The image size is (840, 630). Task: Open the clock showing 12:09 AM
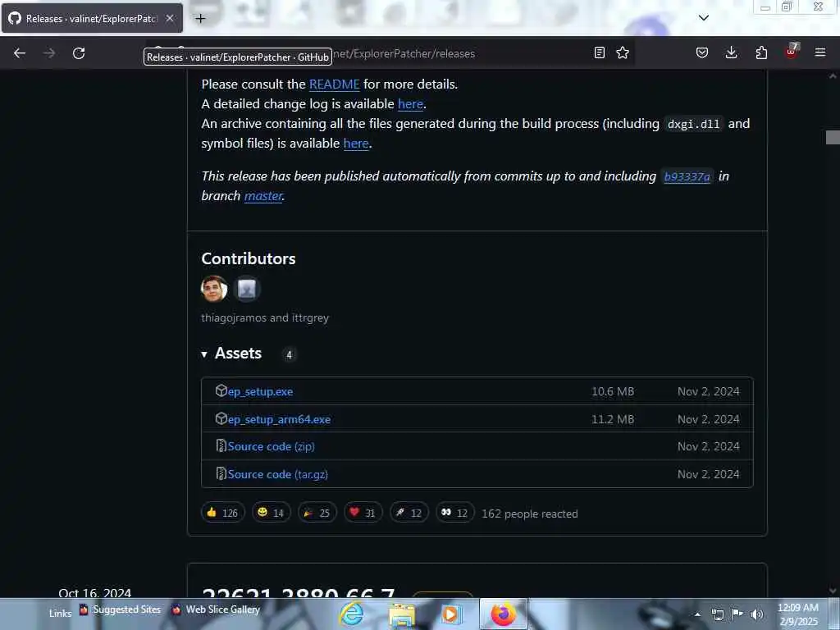[798, 614]
